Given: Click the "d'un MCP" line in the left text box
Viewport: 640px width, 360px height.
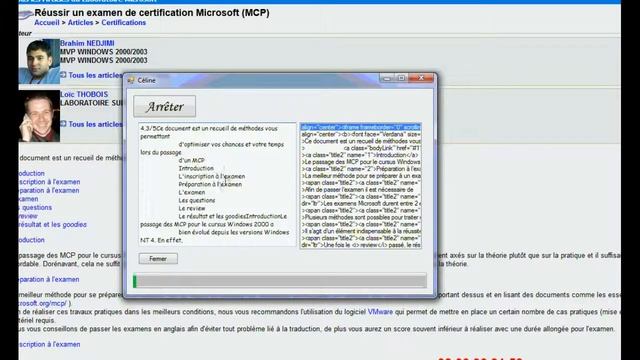Looking at the screenshot, I should point(191,160).
